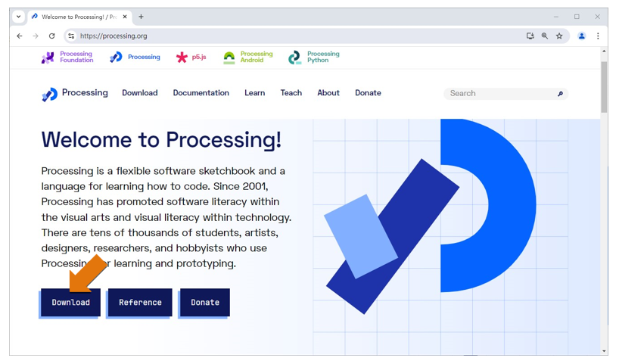619x364 pixels.
Task: Close the Welcome to Processing tab
Action: coord(125,17)
